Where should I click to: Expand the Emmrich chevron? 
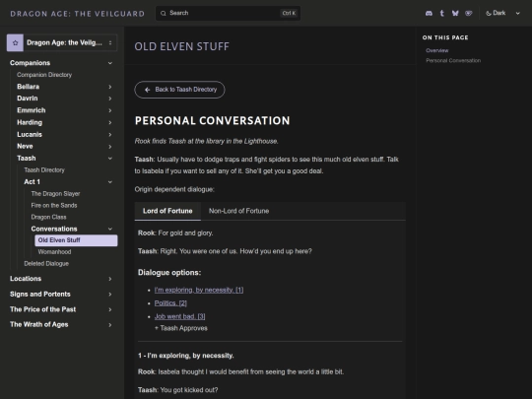(110, 110)
